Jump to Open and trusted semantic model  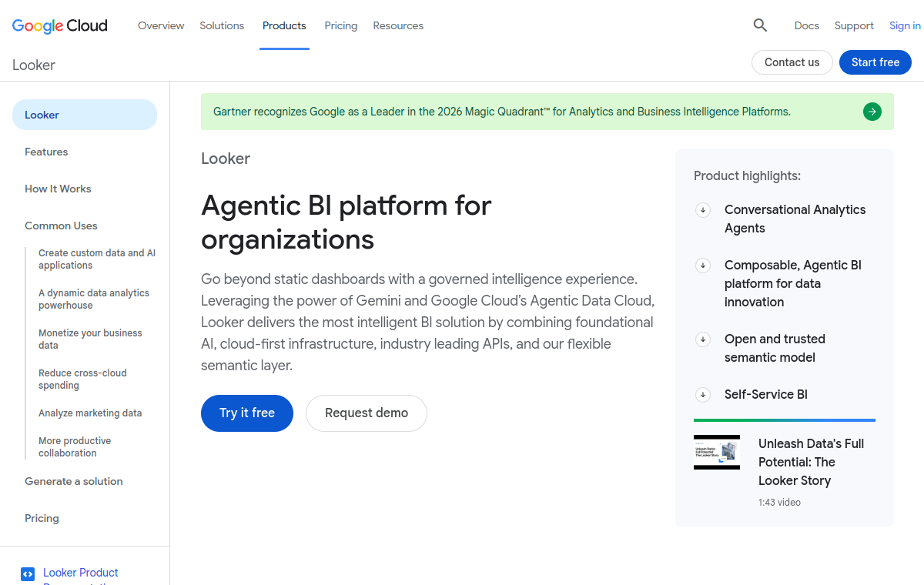[x=775, y=349]
